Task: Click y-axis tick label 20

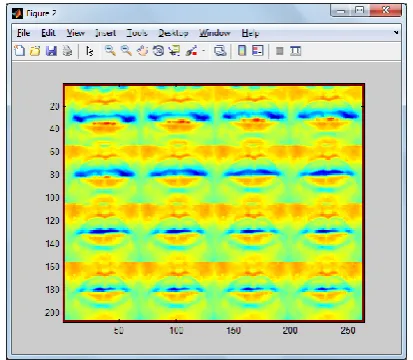Action: point(55,106)
